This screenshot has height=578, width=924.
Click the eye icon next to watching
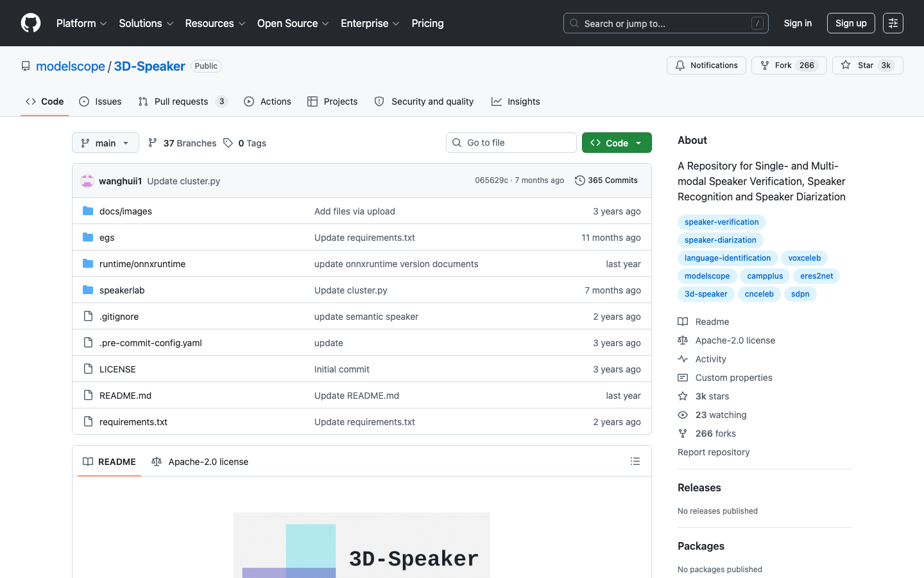(683, 415)
